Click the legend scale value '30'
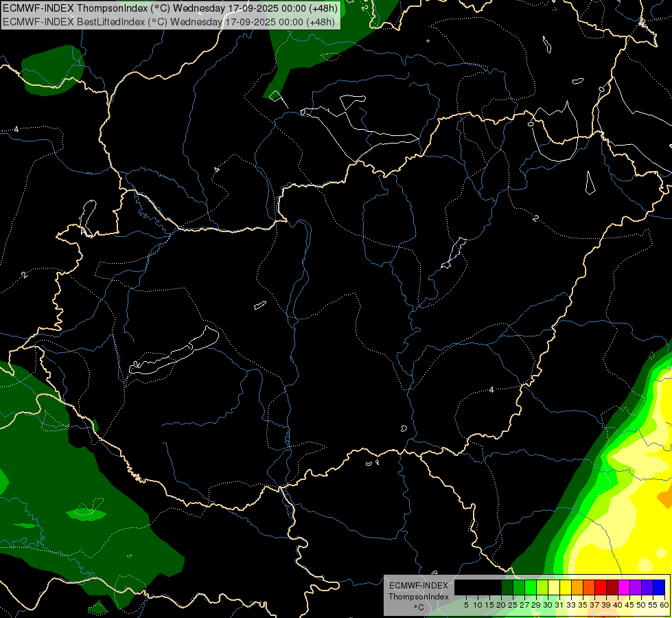 tap(548, 605)
